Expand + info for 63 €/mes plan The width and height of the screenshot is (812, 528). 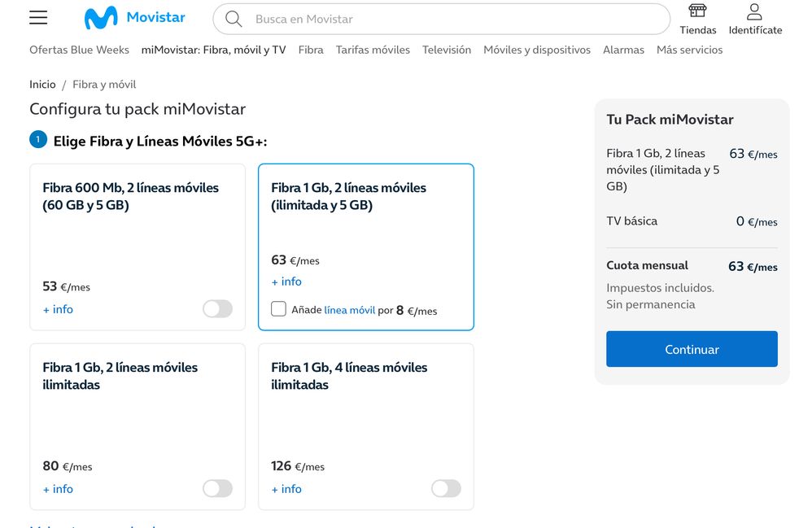(286, 281)
